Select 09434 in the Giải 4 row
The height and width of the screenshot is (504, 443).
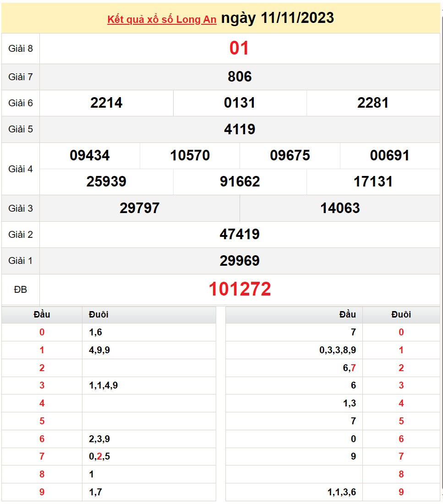coord(89,155)
